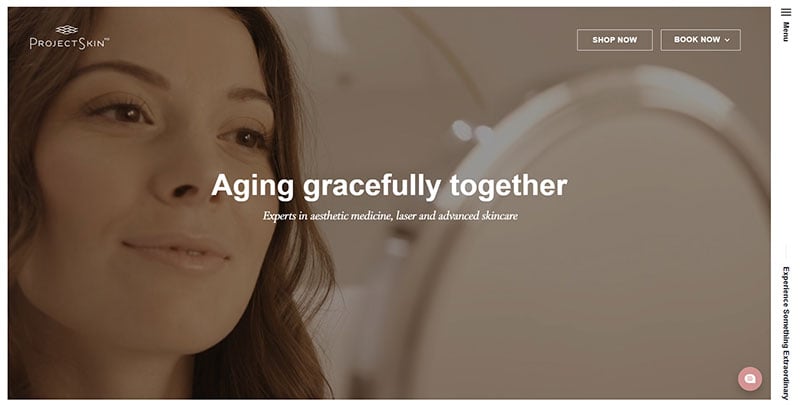Click the ProjectSkin diamond emblem icon
Image resolution: width=800 pixels, height=406 pixels.
tap(67, 30)
